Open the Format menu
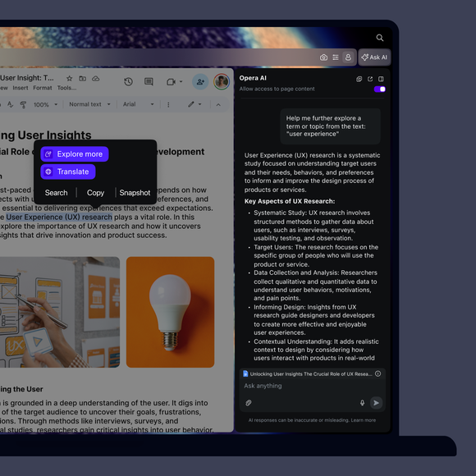This screenshot has width=476, height=476. coord(43,88)
